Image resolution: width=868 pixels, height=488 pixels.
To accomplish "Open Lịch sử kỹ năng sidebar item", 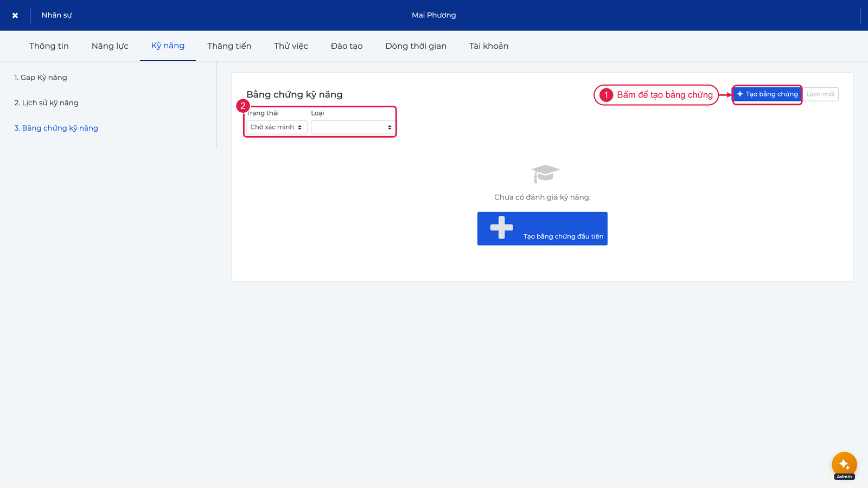I will click(46, 103).
